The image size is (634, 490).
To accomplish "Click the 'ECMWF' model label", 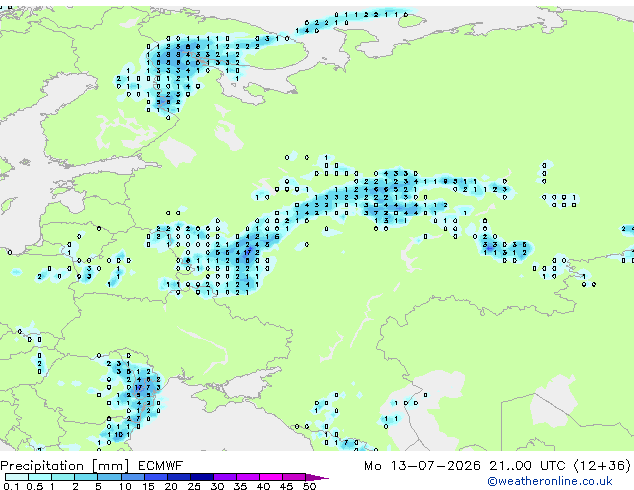I will click(x=161, y=466).
